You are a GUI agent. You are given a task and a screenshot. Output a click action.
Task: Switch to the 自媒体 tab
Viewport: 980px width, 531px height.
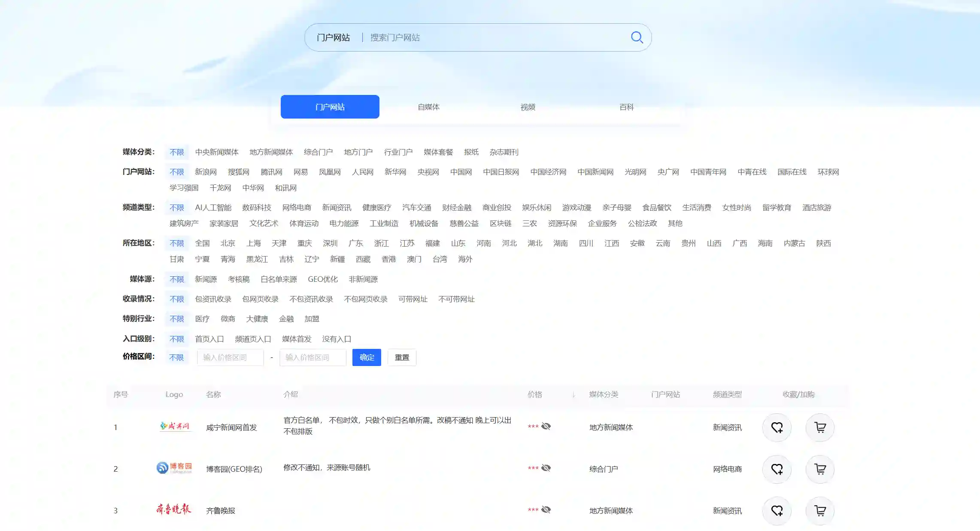[x=428, y=107]
